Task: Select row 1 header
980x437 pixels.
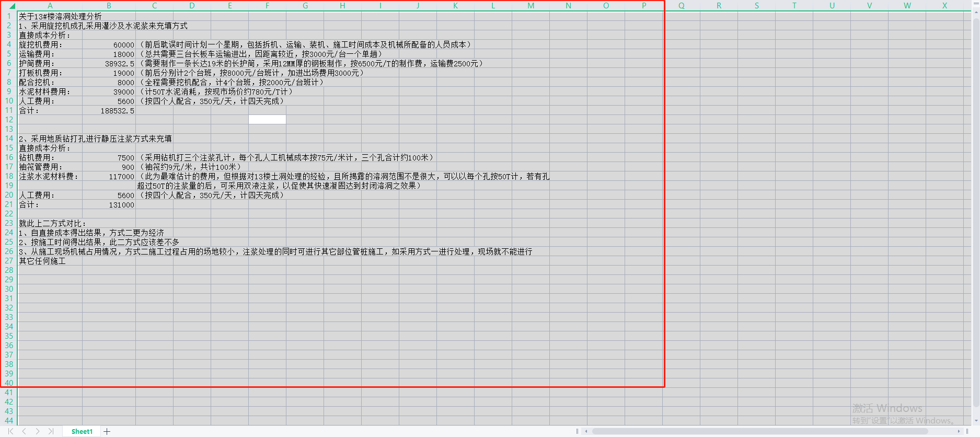Action: point(9,16)
